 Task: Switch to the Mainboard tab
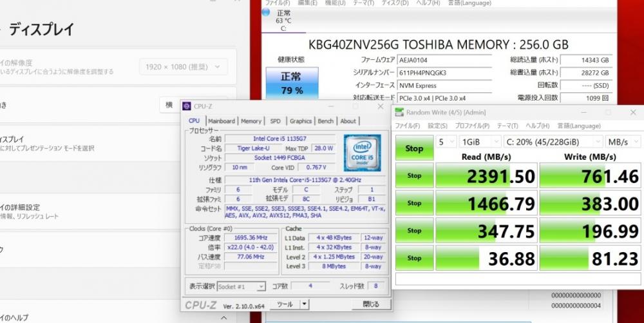(222, 121)
